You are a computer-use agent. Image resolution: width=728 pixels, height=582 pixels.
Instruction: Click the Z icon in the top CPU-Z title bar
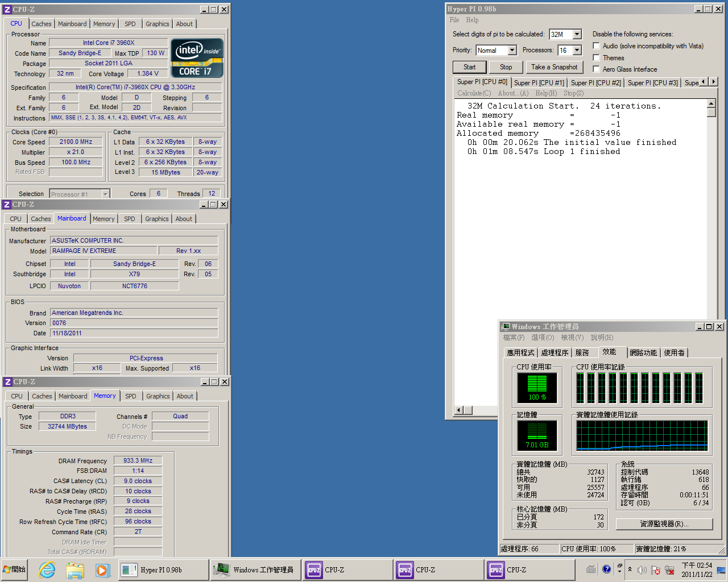click(x=7, y=10)
